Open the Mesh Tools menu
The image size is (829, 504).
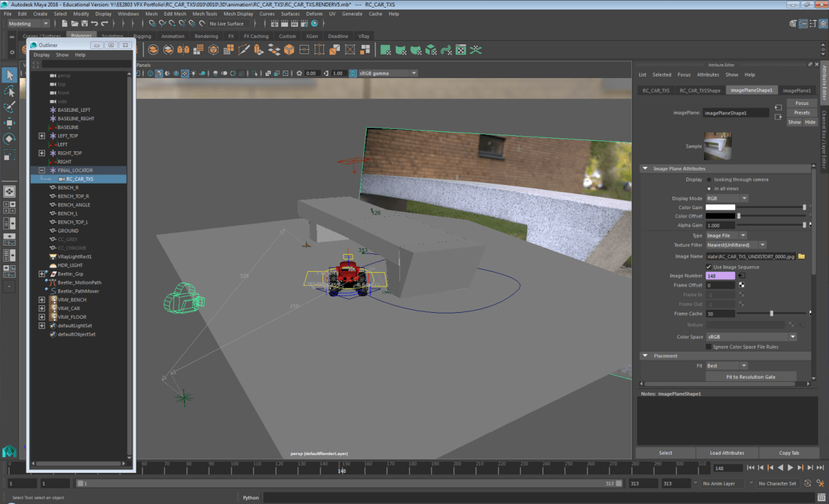click(x=204, y=14)
